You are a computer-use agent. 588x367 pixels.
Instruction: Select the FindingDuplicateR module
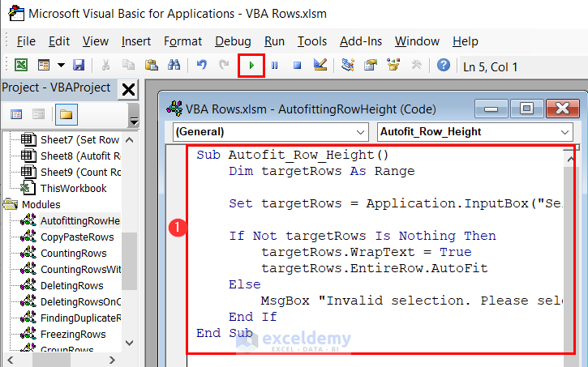(x=80, y=318)
